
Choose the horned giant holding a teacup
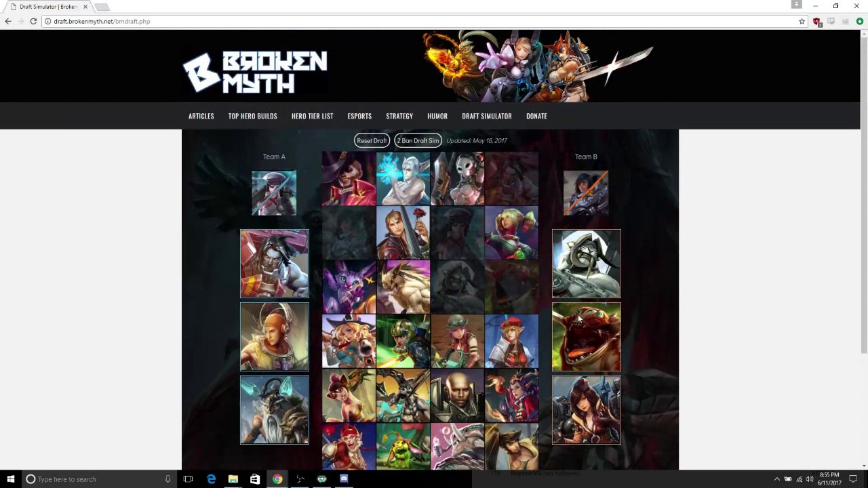tap(457, 446)
